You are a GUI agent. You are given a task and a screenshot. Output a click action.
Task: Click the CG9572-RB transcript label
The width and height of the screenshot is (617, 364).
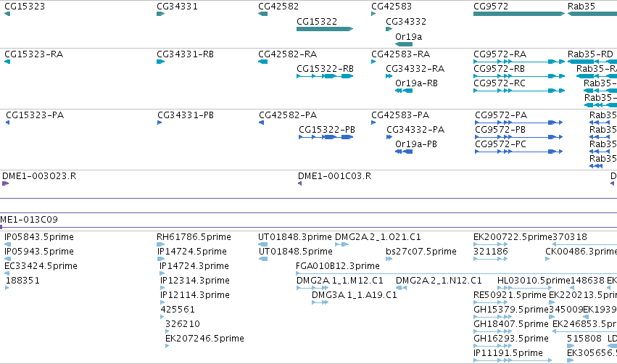[499, 68]
